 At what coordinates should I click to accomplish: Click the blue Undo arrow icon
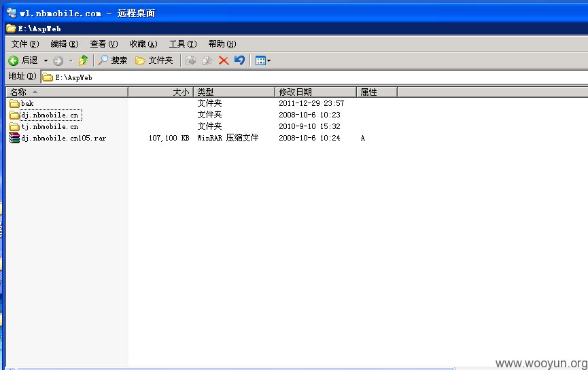point(239,60)
